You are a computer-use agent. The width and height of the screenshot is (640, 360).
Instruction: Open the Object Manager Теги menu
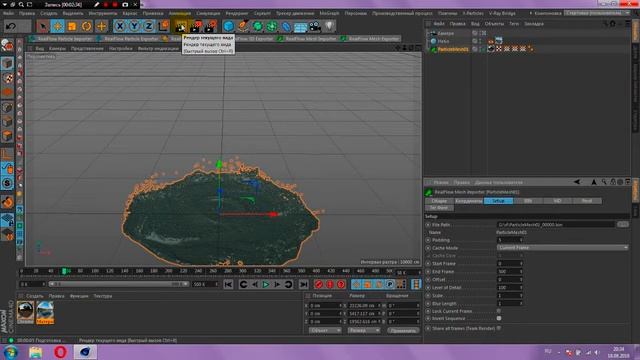pyautogui.click(x=514, y=24)
